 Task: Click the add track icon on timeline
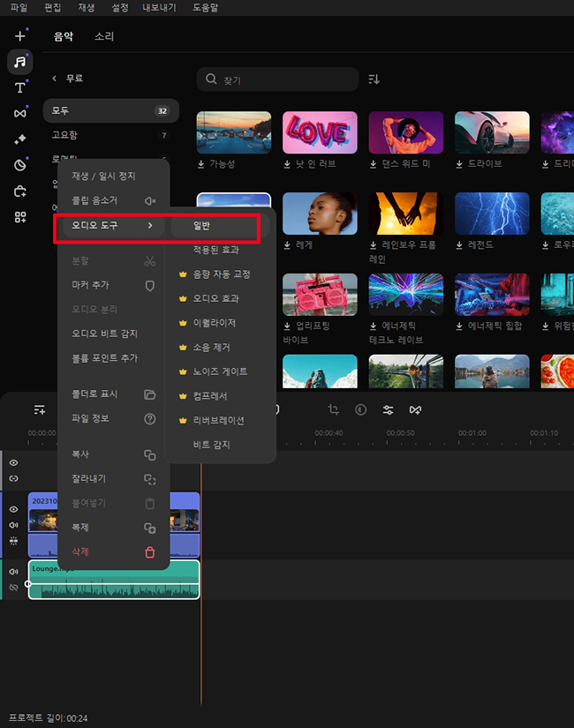pos(40,409)
